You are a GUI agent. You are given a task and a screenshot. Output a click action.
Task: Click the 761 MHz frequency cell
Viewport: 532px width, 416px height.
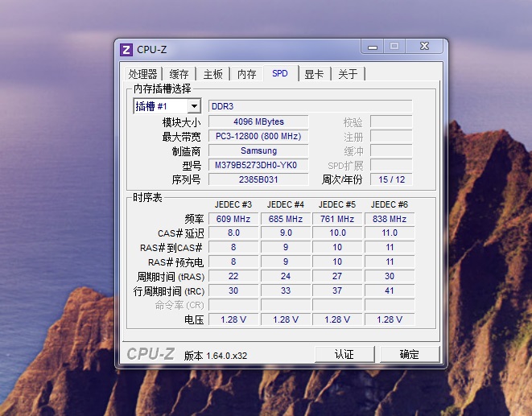tap(337, 219)
